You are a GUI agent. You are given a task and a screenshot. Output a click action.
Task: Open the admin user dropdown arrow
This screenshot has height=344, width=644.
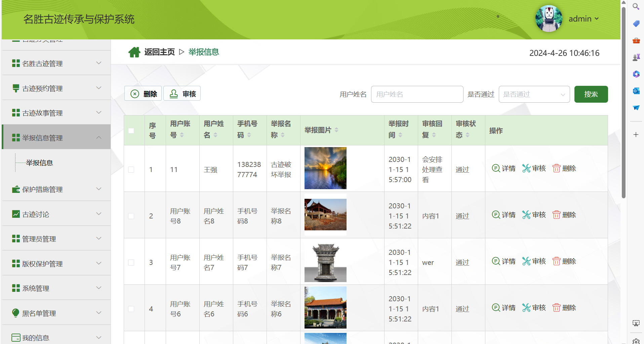[597, 19]
